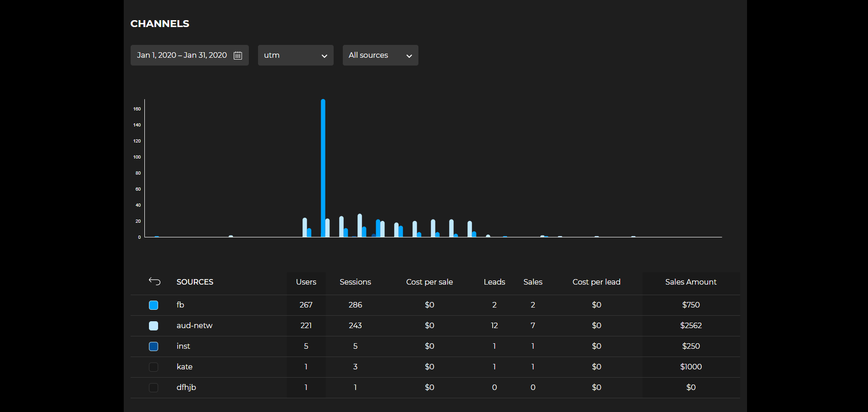Screen dimensions: 868x412
Task: Click the Sales column header
Action: 533,282
